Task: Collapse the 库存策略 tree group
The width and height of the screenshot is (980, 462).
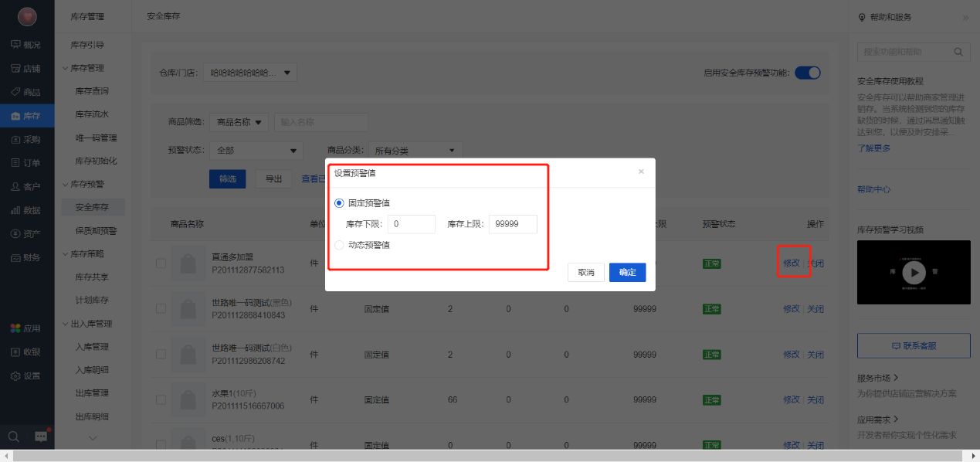Action: [x=66, y=253]
